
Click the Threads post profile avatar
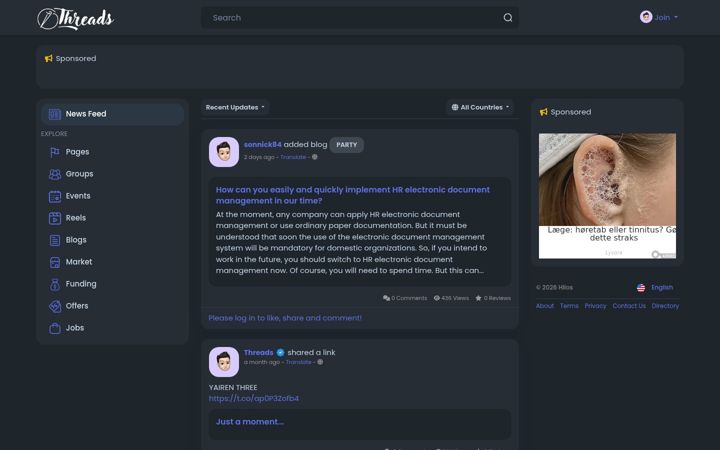coord(224,362)
